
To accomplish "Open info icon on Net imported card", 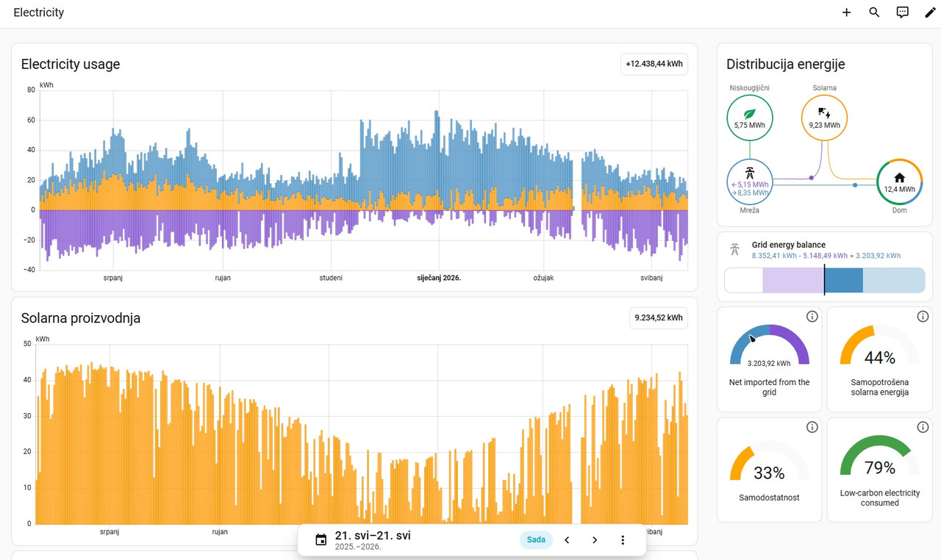I will click(x=812, y=317).
